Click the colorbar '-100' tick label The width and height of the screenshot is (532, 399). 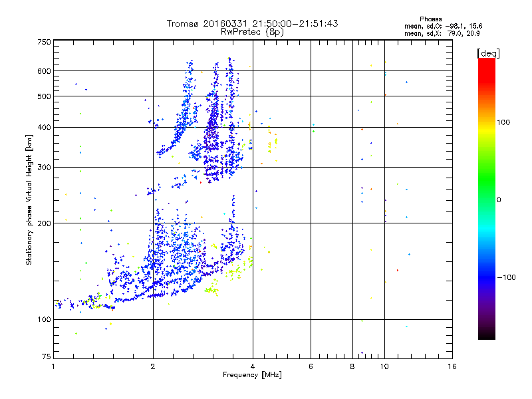(506, 277)
